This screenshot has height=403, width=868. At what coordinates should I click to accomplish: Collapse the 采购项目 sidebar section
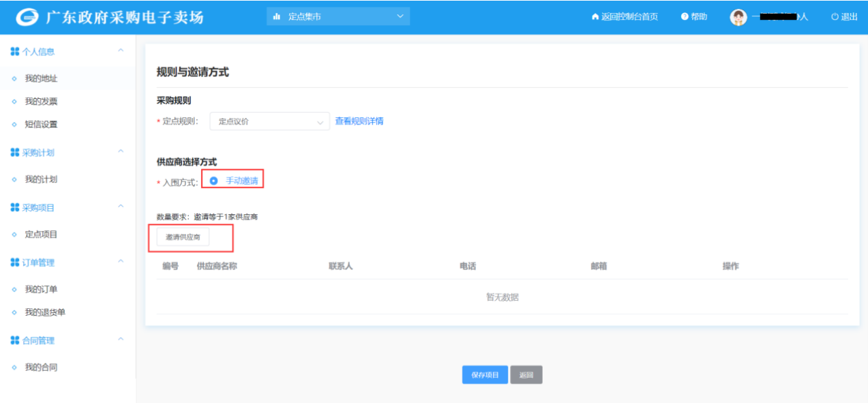click(121, 206)
